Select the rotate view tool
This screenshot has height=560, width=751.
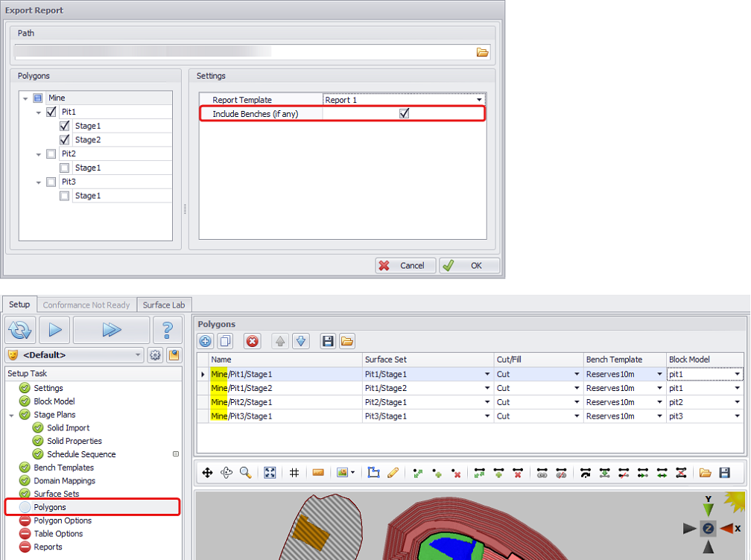pos(226,473)
